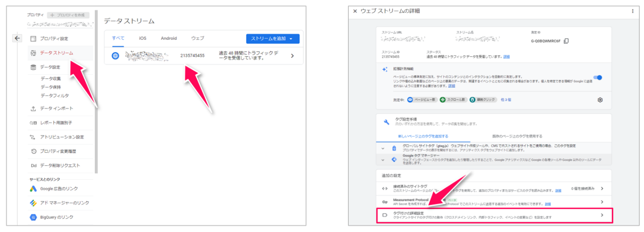
Task: Close the ウェブ ストリームの詳細 panel
Action: (355, 11)
